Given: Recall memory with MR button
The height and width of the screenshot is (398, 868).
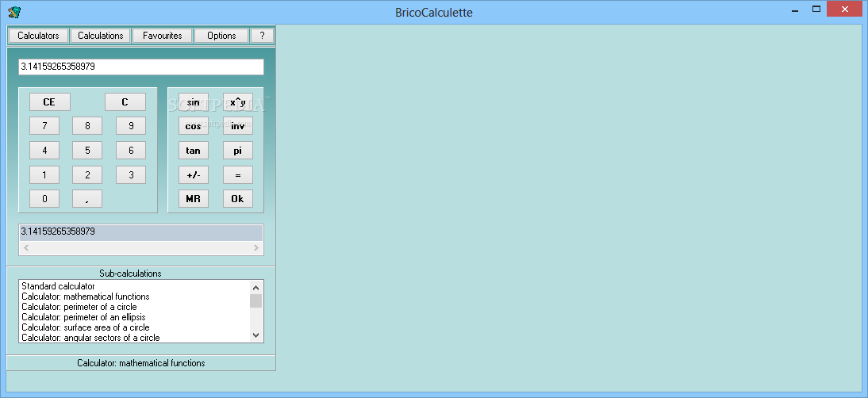Looking at the screenshot, I should (x=193, y=199).
